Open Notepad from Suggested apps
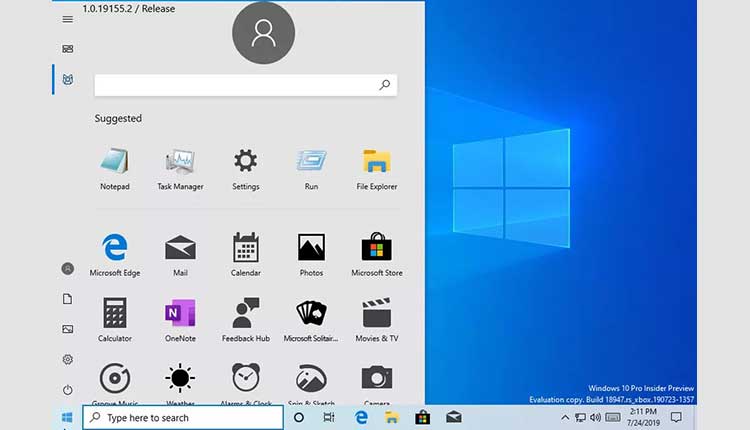Screen dimensions: 750x430 (x=115, y=169)
